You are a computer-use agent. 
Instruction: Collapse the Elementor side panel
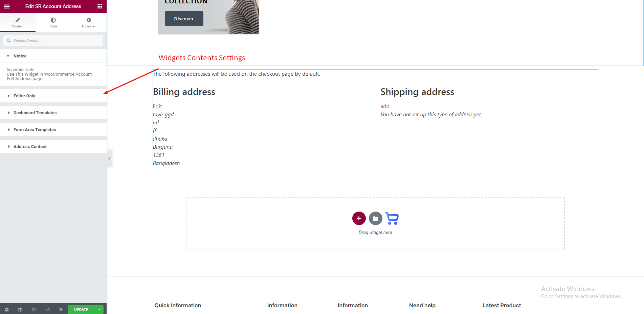pos(109,159)
